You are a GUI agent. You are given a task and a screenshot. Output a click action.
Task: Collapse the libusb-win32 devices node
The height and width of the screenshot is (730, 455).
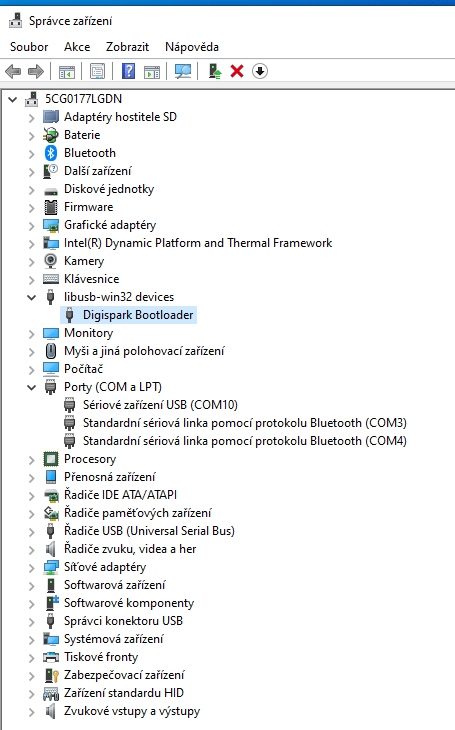click(x=31, y=297)
